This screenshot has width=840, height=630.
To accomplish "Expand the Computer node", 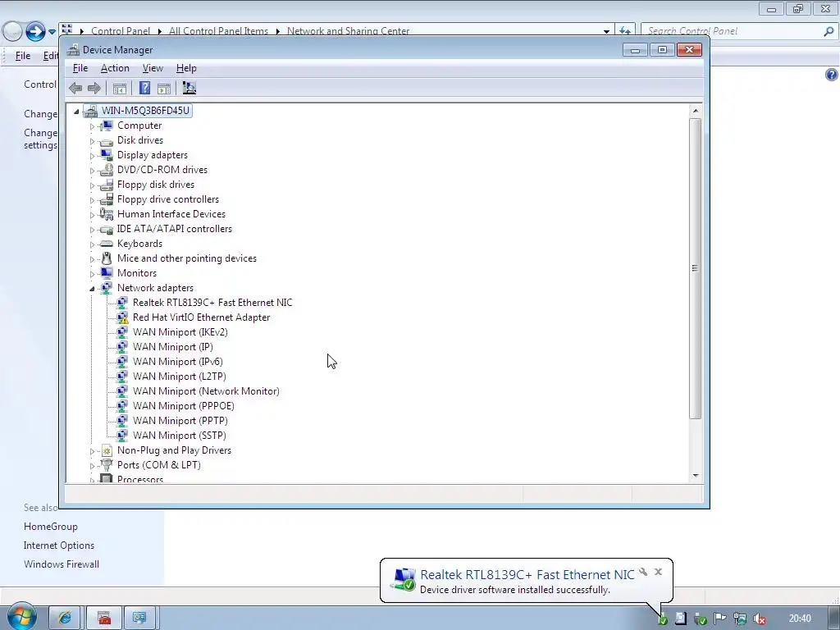I will [92, 126].
